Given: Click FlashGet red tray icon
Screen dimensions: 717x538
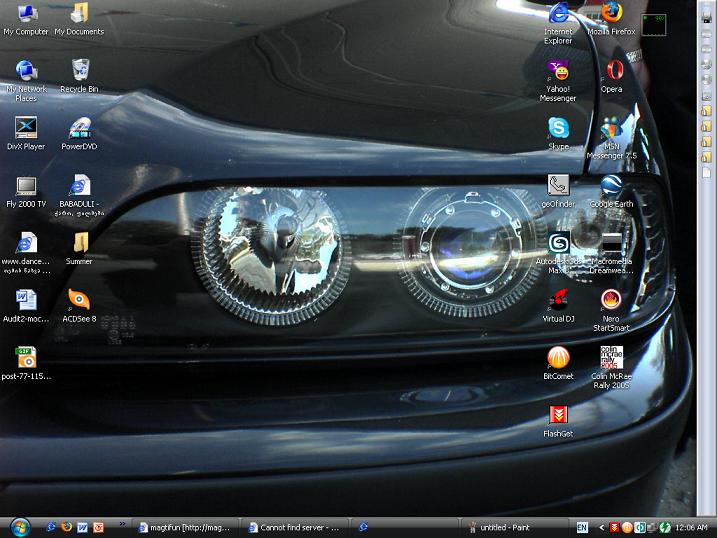Looking at the screenshot, I should click(x=615, y=527).
